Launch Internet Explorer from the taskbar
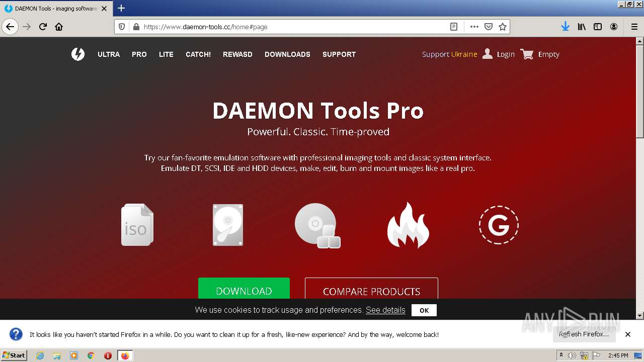Image resolution: width=644 pixels, height=362 pixels. (x=40, y=355)
